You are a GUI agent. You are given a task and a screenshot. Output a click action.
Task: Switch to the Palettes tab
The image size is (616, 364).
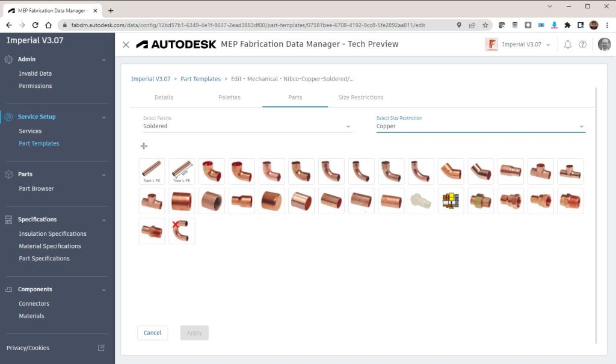pyautogui.click(x=229, y=97)
